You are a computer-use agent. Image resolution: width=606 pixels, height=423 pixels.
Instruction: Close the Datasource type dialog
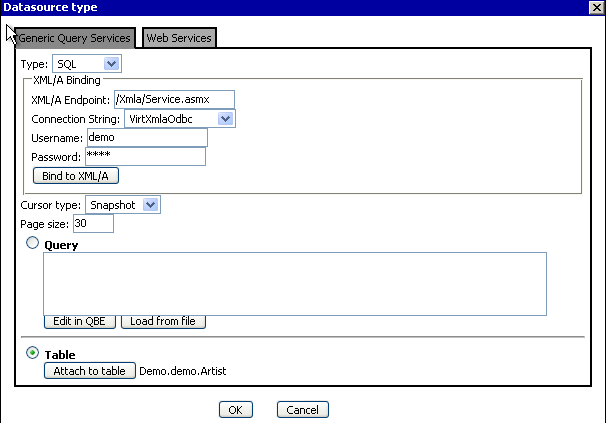(x=594, y=8)
